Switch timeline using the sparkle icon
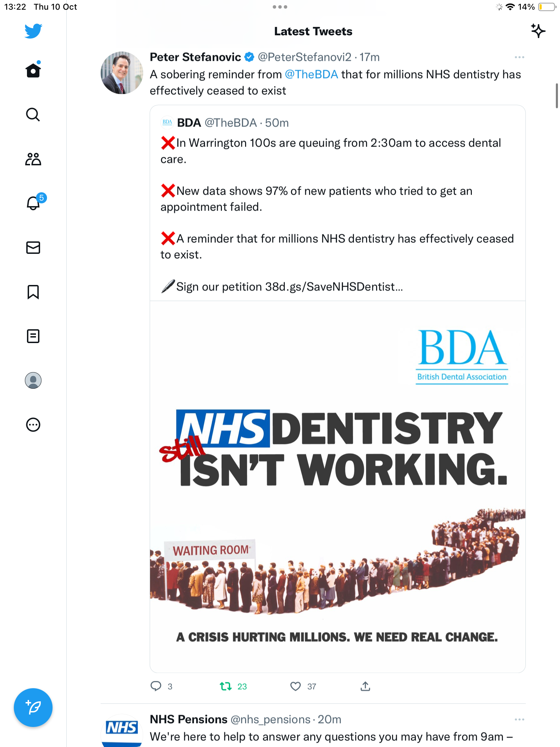 pos(538,31)
